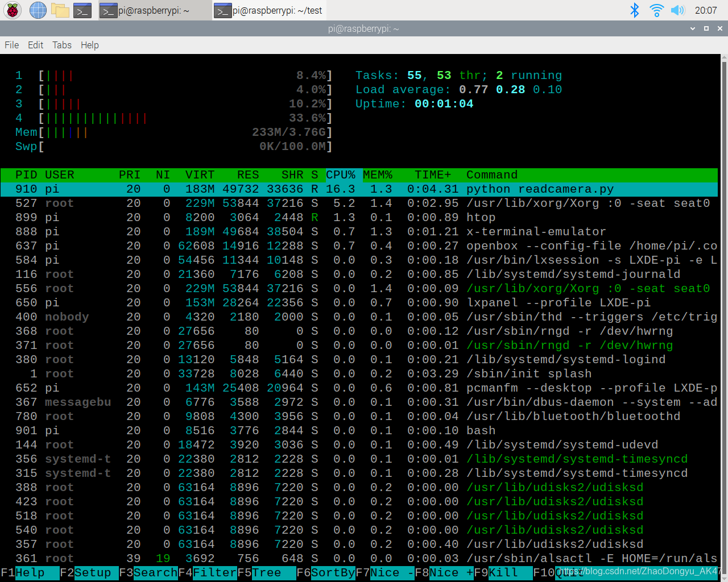This screenshot has height=582, width=728.
Task: Sort by the MEM% column header
Action: click(378, 175)
